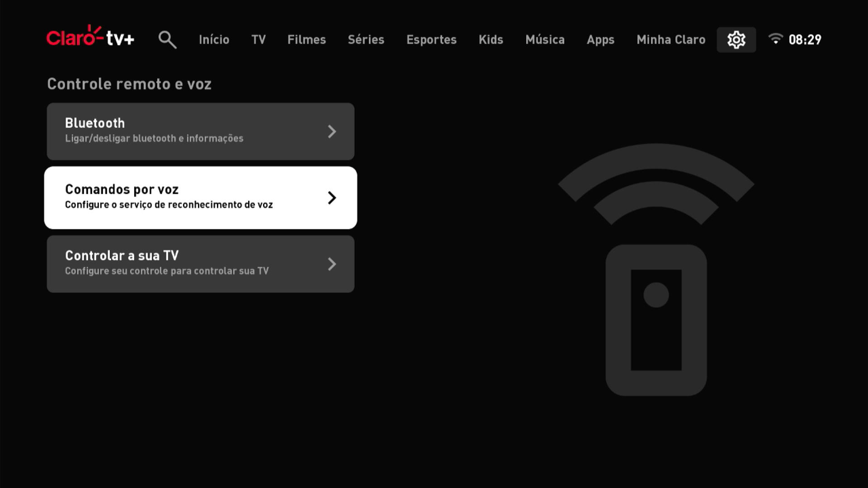Image resolution: width=868 pixels, height=488 pixels.
Task: Open the Início menu item
Action: 214,40
